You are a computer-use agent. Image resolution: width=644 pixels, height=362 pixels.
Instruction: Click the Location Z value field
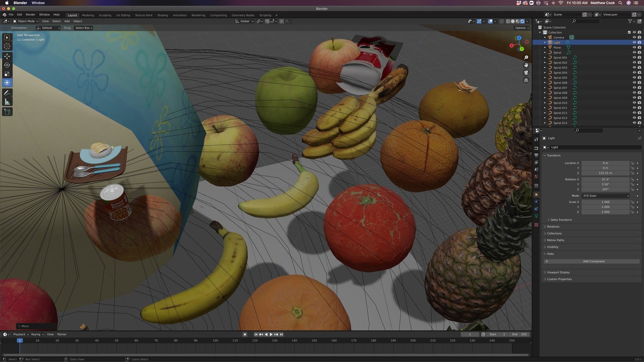[605, 173]
